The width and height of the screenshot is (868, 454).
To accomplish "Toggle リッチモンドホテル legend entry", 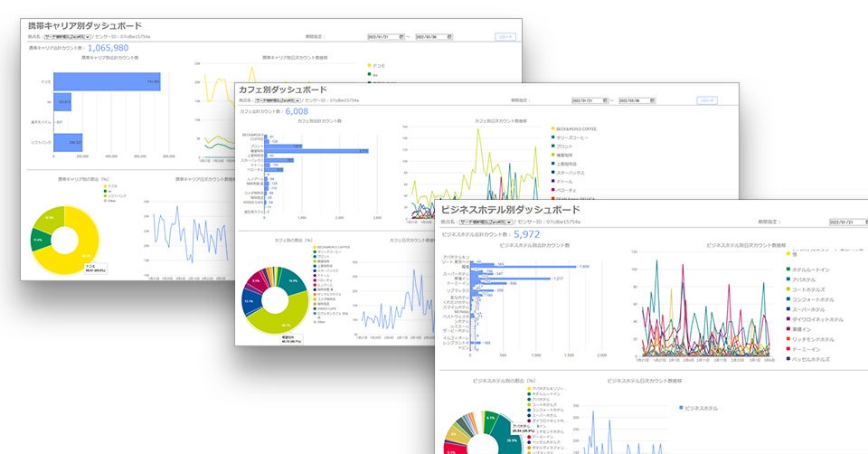I will (x=810, y=339).
